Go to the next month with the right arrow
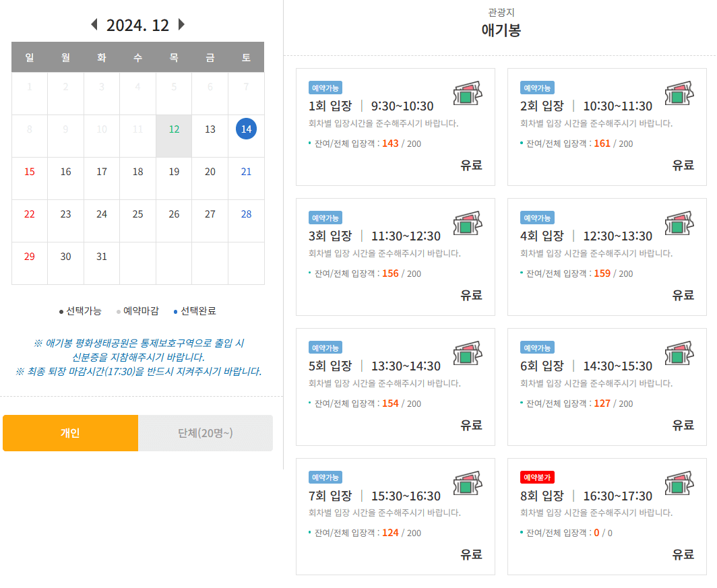Image resolution: width=717 pixels, height=588 pixels. pyautogui.click(x=181, y=24)
